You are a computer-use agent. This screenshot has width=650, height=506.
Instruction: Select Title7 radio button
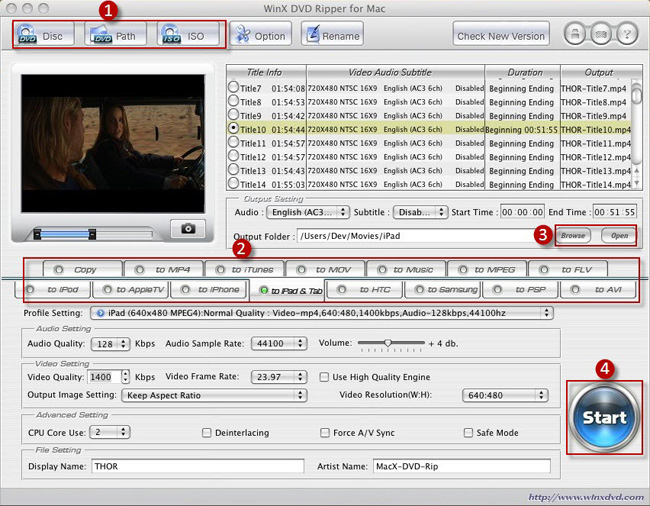233,87
